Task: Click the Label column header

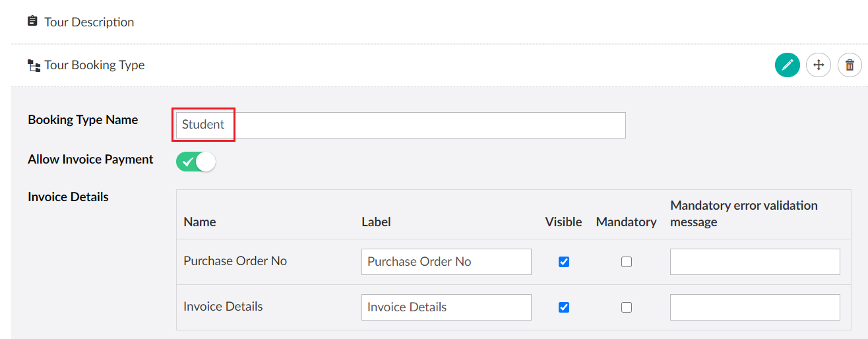Action: point(376,222)
